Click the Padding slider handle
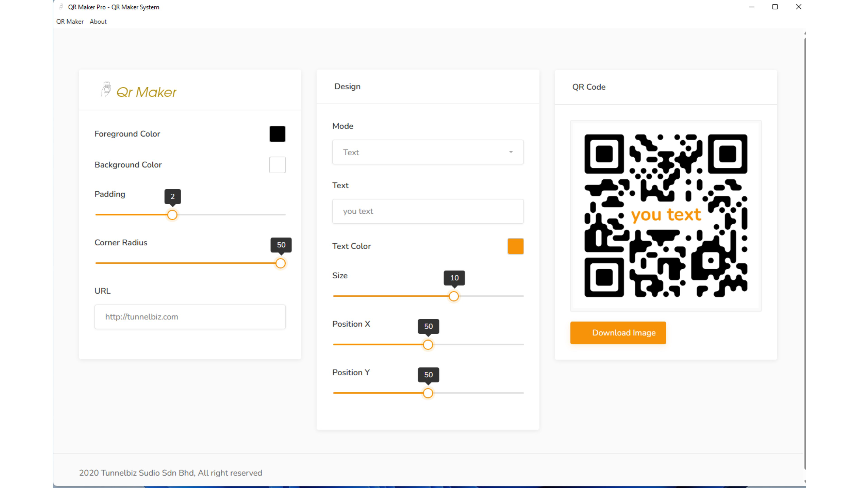The height and width of the screenshot is (488, 868). click(172, 215)
